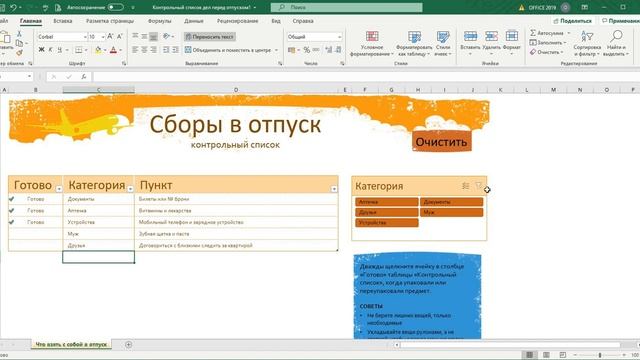This screenshot has width=640, height=360.
Task: Toggle Аптека slicer filter
Action: [x=387, y=202]
